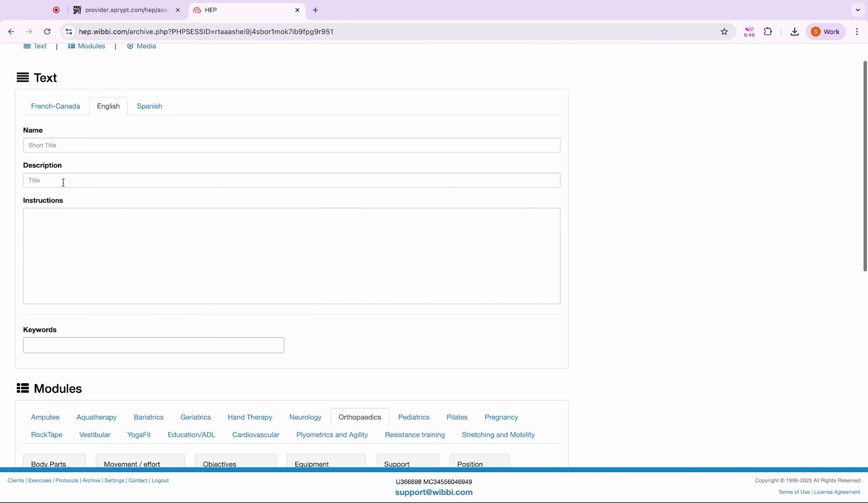The height and width of the screenshot is (503, 868).
Task: Open the Hand Therapy module tab
Action: coord(250,417)
